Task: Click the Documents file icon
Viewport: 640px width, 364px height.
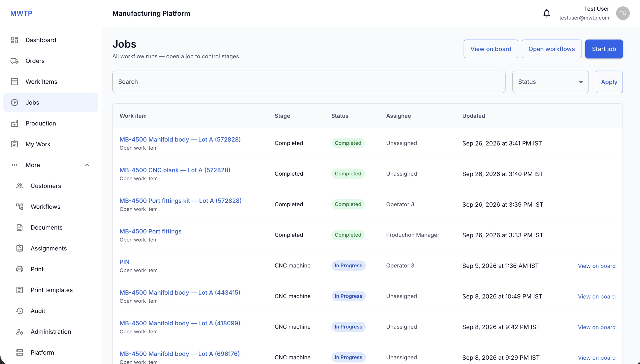Action: [19, 227]
